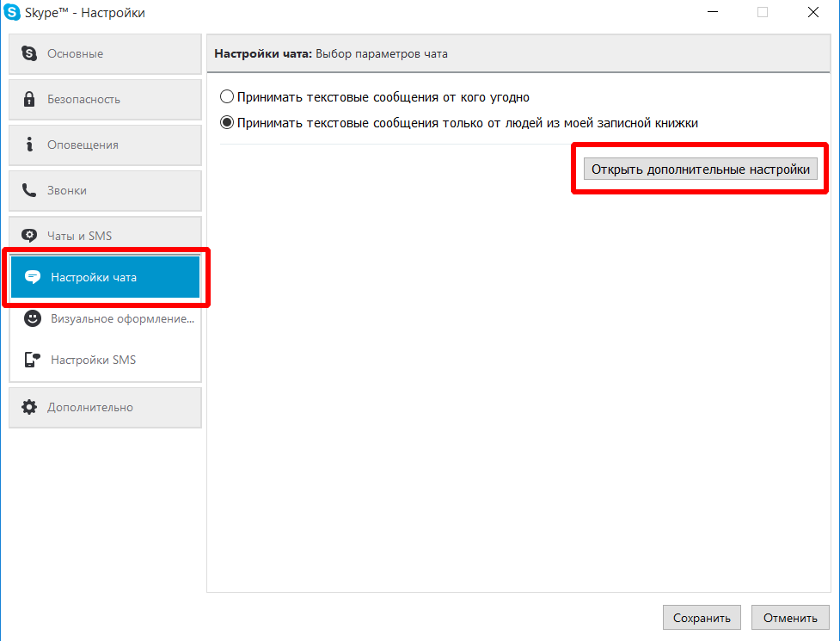Select radio for messages only from contact list
The height and width of the screenshot is (641, 840).
227,123
